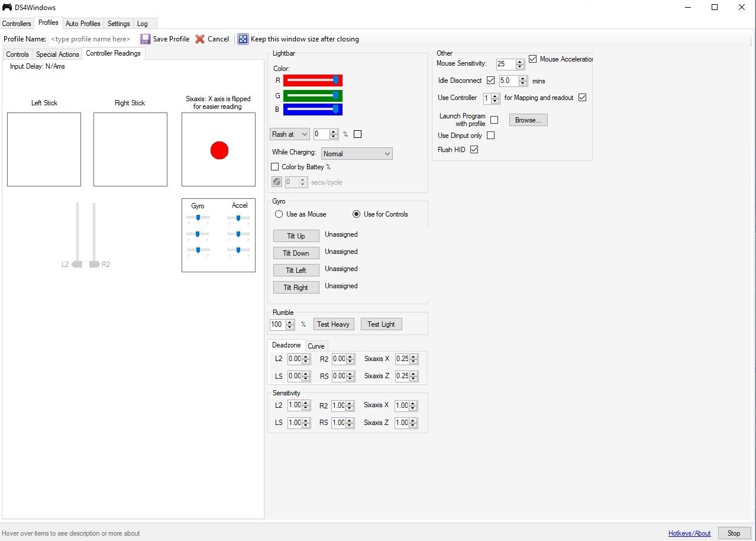Click the 'Input Delay: N/Ams' text
Viewport: 756px width, 541px height.
click(x=37, y=66)
